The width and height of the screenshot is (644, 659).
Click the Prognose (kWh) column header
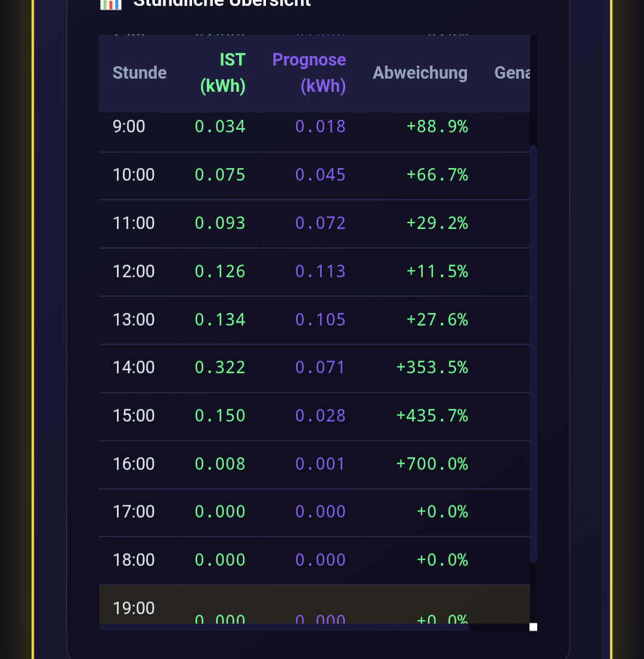point(309,73)
